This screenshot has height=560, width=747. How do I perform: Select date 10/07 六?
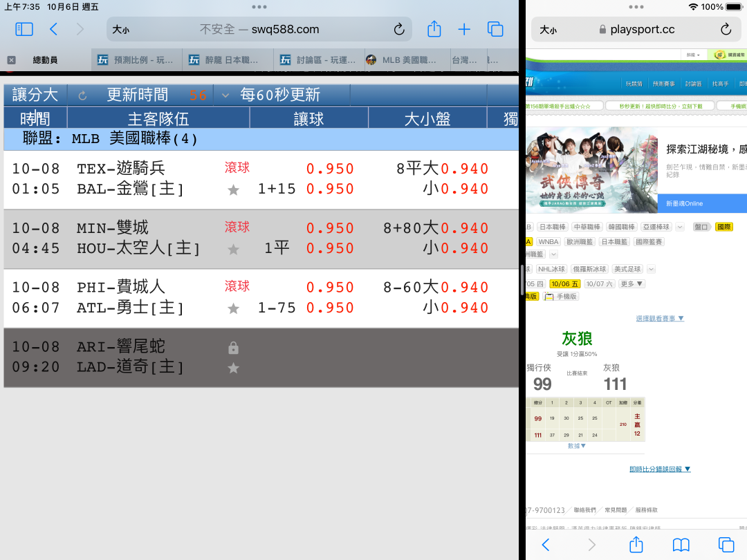[599, 284]
